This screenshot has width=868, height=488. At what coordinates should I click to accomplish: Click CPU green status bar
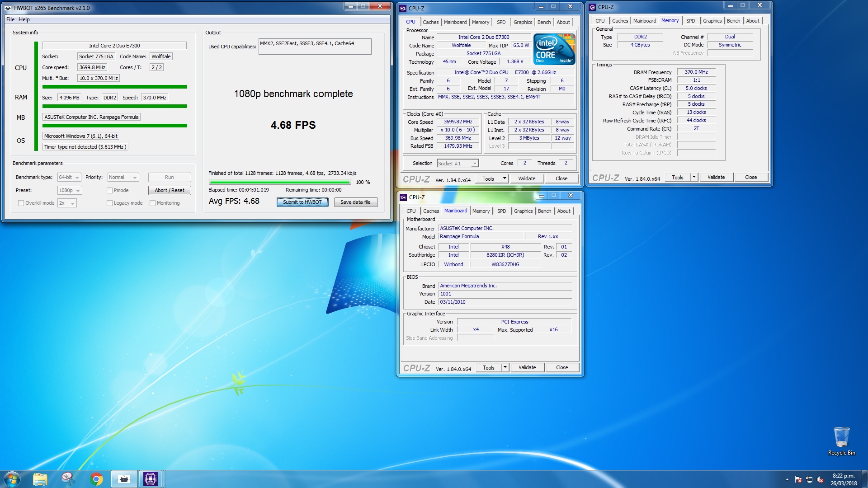tap(115, 87)
